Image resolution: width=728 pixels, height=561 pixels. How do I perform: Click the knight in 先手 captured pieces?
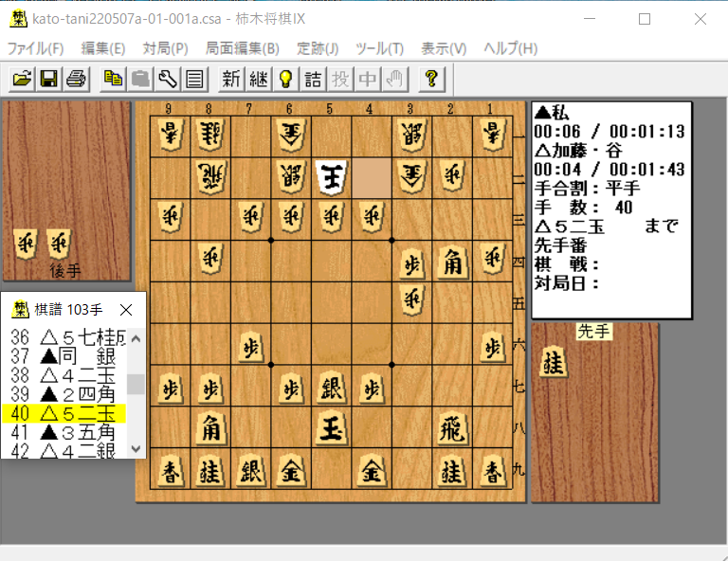coord(553,362)
